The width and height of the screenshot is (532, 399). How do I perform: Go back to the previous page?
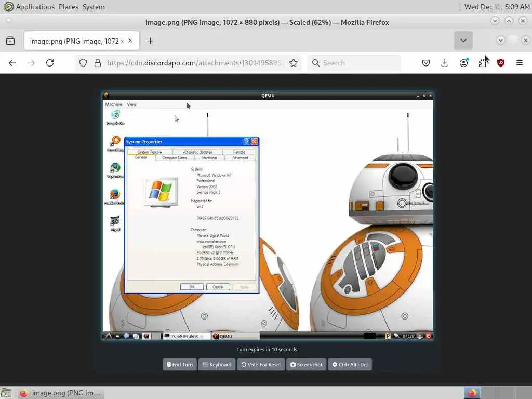tap(12, 63)
